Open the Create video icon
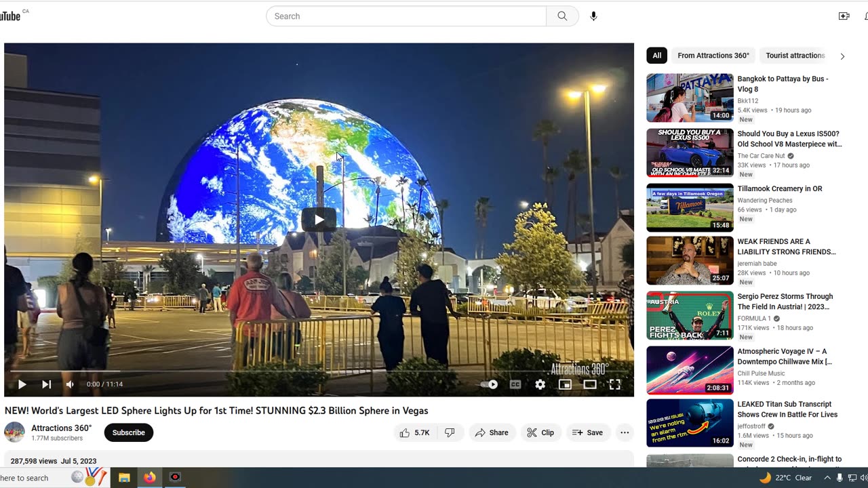The image size is (868, 488). coord(844,16)
